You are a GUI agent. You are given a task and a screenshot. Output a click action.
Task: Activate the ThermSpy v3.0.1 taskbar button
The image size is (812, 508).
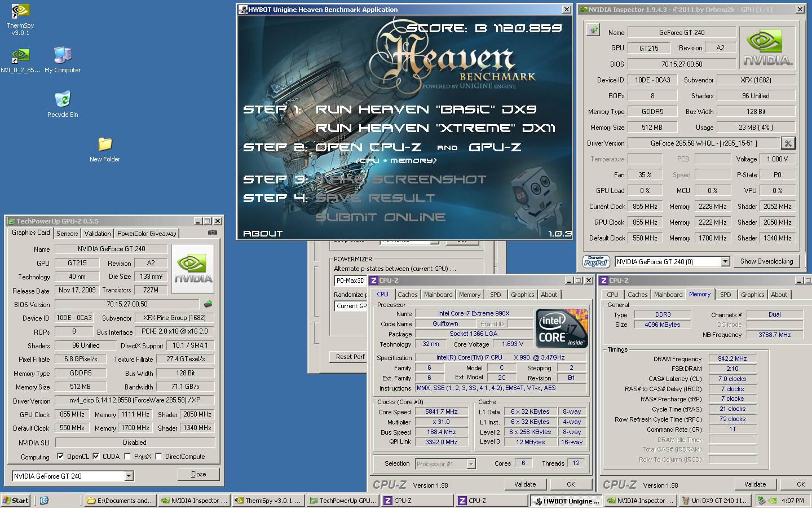269,500
